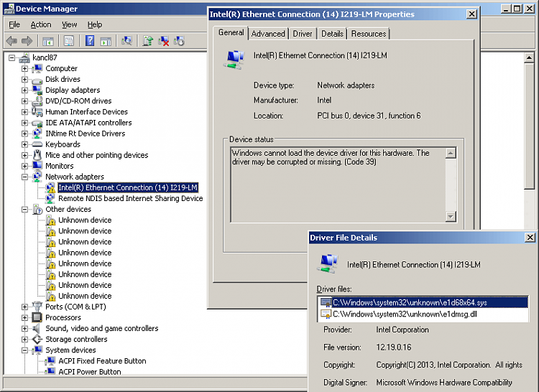Select the ACPI Power Button entry
The height and width of the screenshot is (392, 539).
click(90, 372)
